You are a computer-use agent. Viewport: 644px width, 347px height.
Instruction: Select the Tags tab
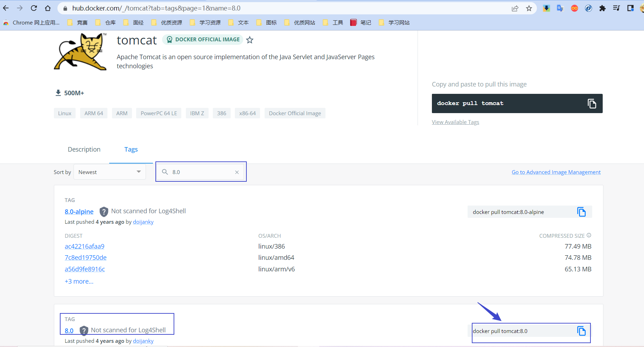131,150
